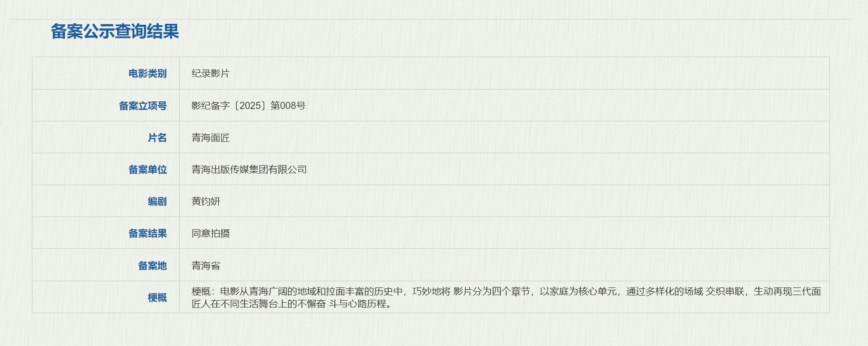Click 青海出版传媒集团有限公司 company name
Image resolution: width=868 pixels, height=346 pixels.
click(x=249, y=169)
